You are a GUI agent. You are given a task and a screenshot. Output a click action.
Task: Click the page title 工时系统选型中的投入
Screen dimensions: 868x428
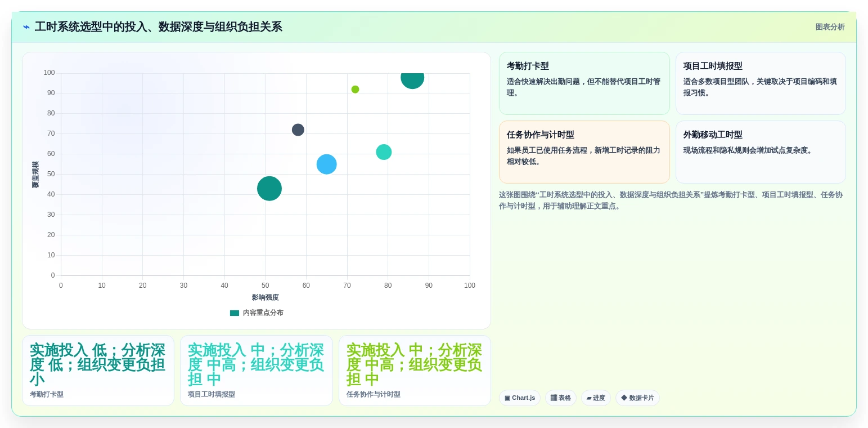[x=159, y=27]
